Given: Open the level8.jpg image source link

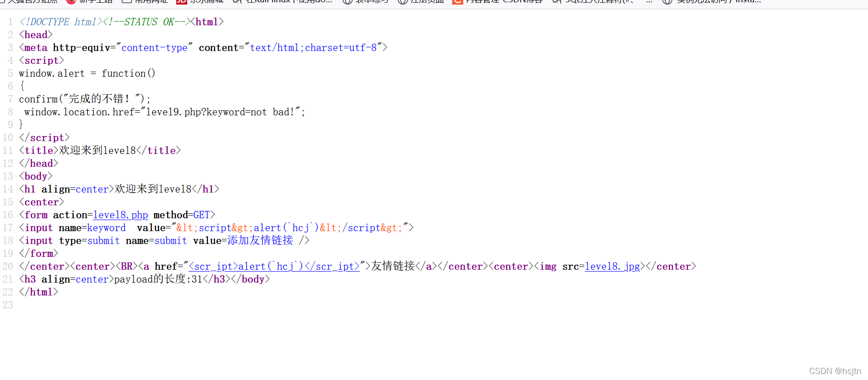Looking at the screenshot, I should tap(612, 267).
